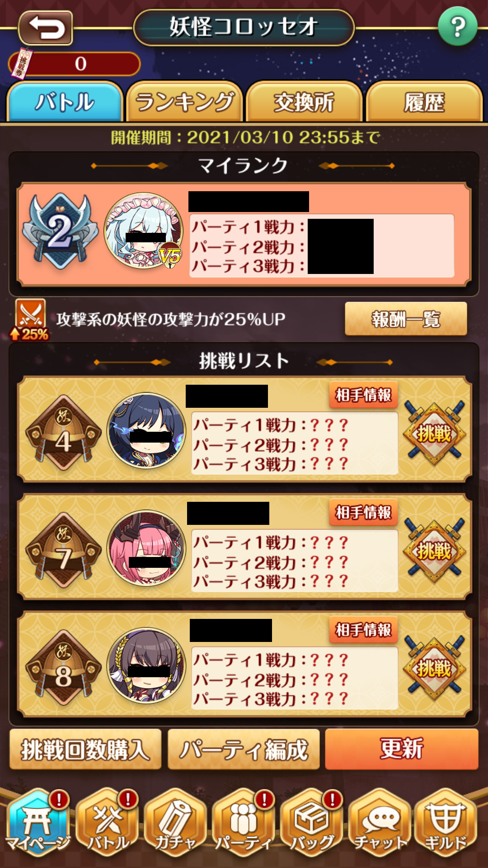Switch to the ランキング tab
The height and width of the screenshot is (868, 488).
click(x=184, y=102)
